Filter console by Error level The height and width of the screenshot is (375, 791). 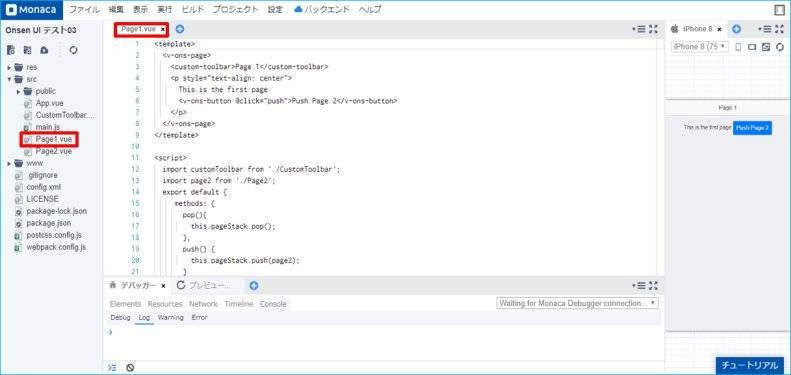point(199,317)
